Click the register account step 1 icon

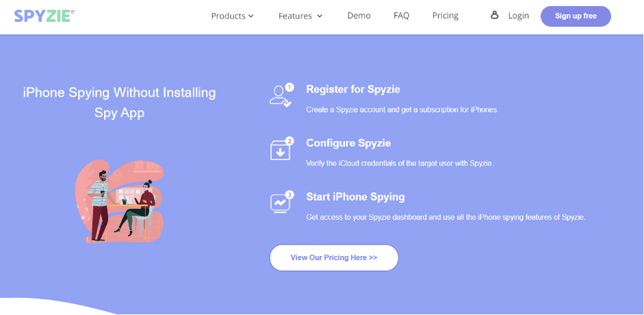click(282, 95)
